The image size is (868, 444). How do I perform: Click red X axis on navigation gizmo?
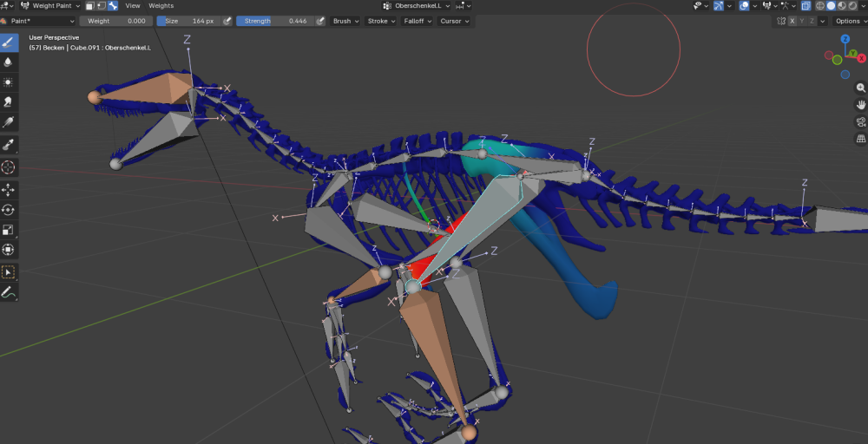pos(862,58)
